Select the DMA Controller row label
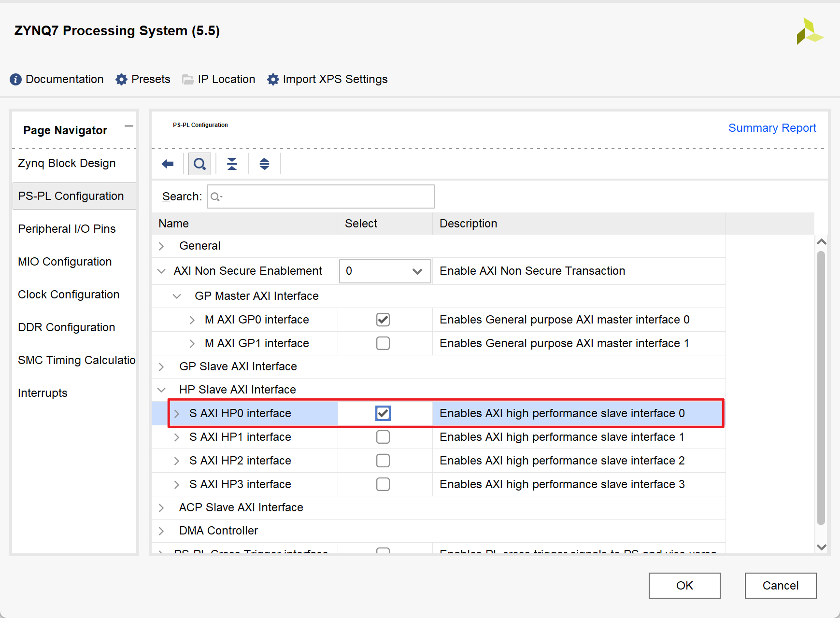Screen dimensions: 840x618 click(218, 531)
